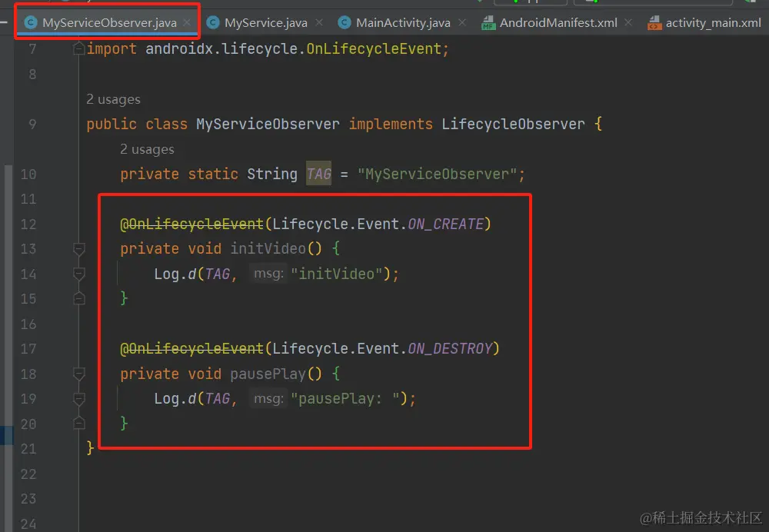Collapse pausePlay method at line 18
This screenshot has height=532, width=769.
click(x=79, y=374)
